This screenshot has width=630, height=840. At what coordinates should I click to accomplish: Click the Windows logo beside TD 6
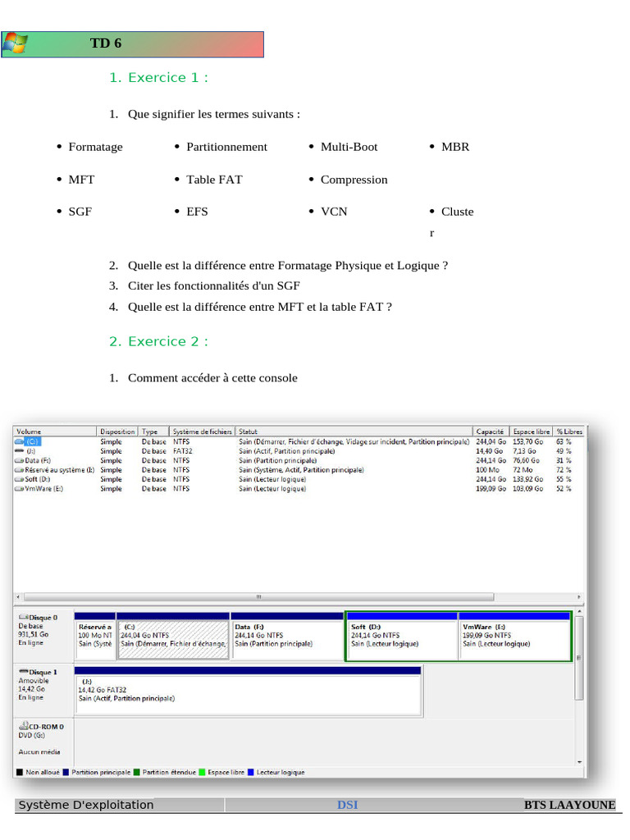(16, 43)
